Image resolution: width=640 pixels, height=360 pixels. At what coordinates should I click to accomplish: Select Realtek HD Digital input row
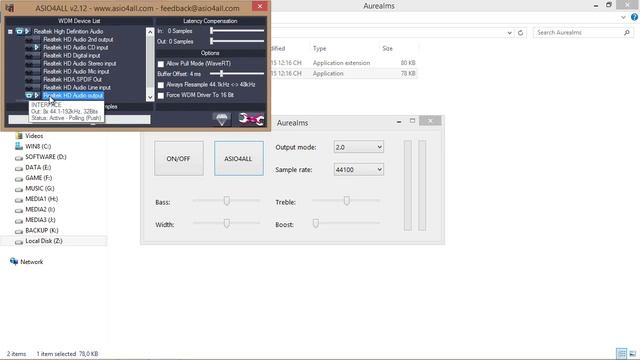pyautogui.click(x=71, y=56)
